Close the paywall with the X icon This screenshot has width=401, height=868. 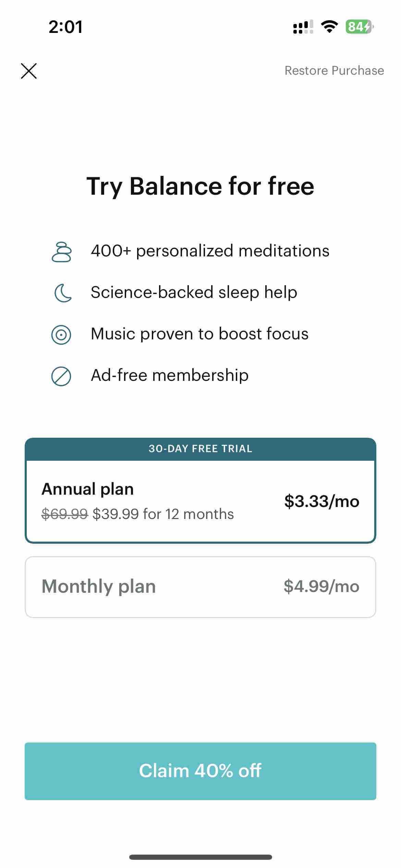29,71
